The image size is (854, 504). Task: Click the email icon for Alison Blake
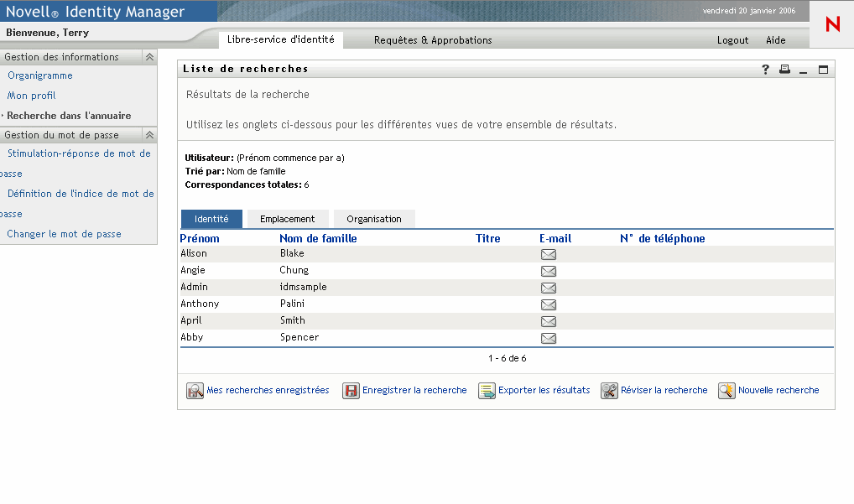coord(549,254)
